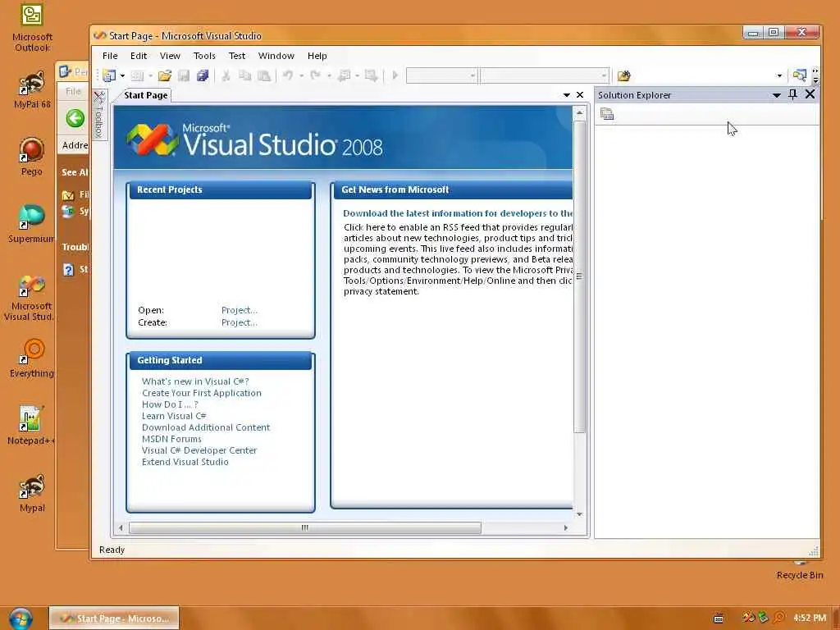Toggle auto-hide pin on Solution Explorer

793,95
